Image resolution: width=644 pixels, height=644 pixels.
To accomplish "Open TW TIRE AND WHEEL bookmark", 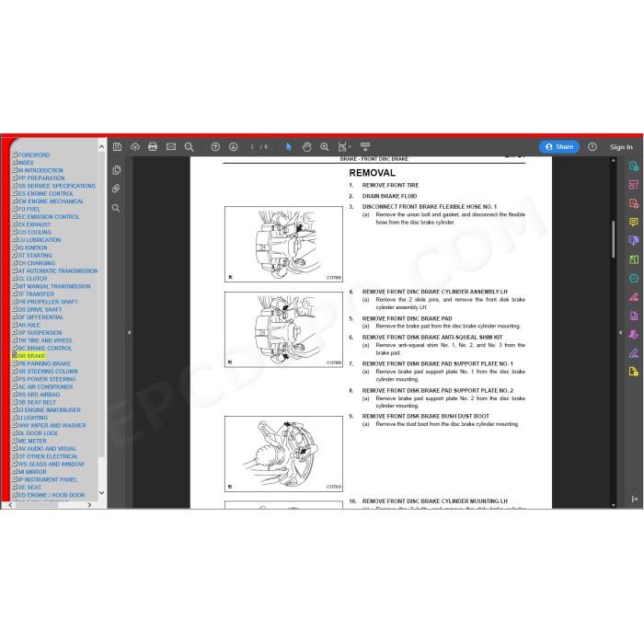I will coord(45,340).
